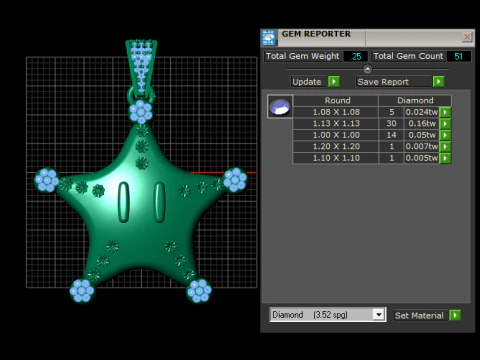The height and width of the screenshot is (360, 480).
Task: Click the Total Gem Count label
Action: pyautogui.click(x=408, y=56)
